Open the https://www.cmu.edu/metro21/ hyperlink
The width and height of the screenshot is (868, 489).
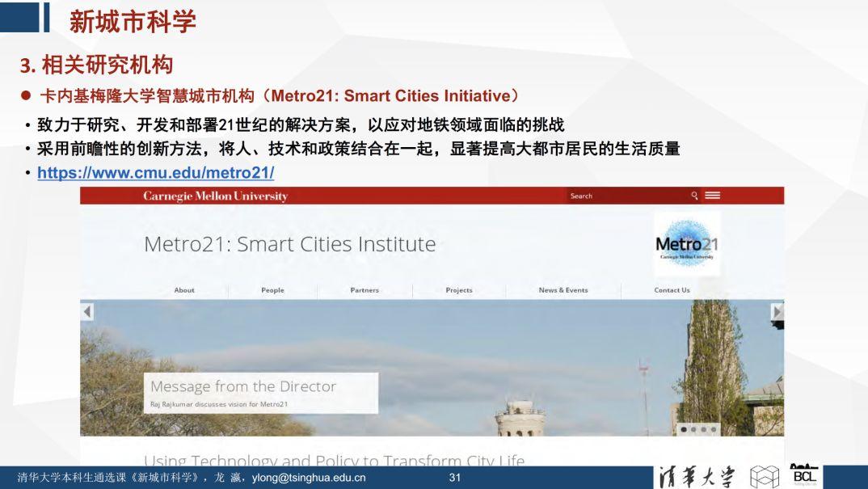click(155, 173)
